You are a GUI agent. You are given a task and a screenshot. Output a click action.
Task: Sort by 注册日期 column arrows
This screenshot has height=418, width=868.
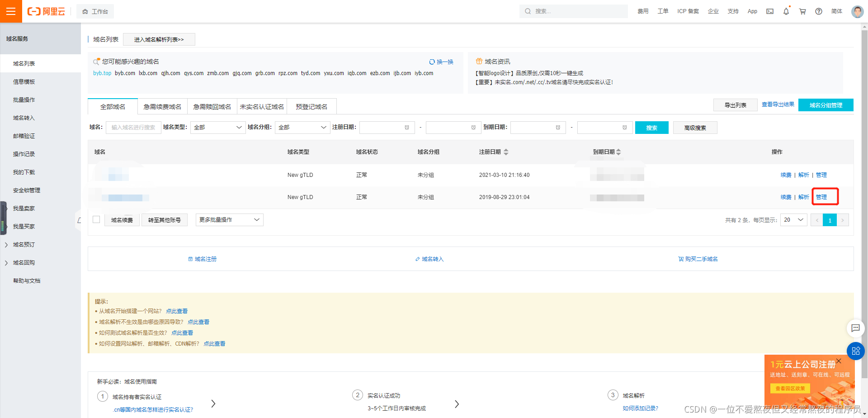(506, 152)
